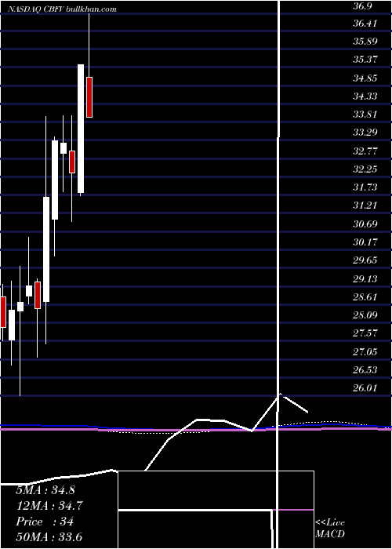
Task: Choose the 29.65 price label
Action: pos(365,260)
